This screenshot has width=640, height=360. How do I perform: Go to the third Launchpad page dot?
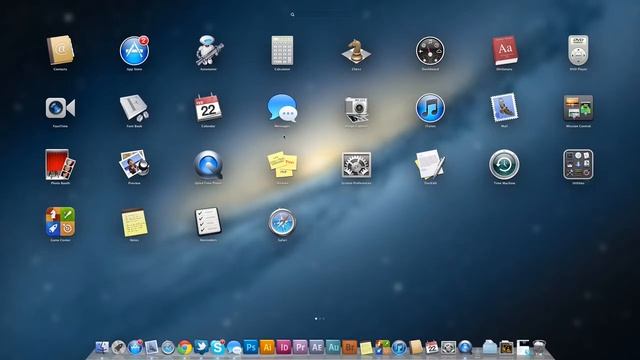tap(324, 318)
